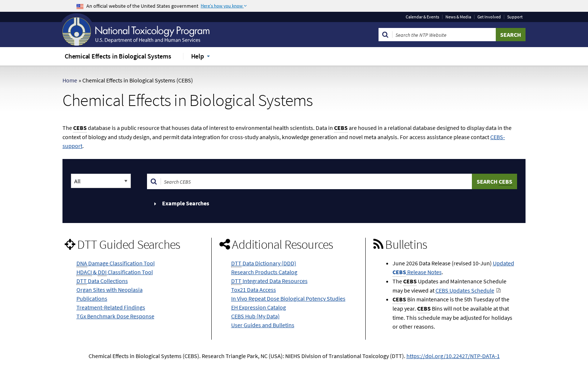Open the All category dropdown
The width and height of the screenshot is (588, 368).
(x=101, y=181)
